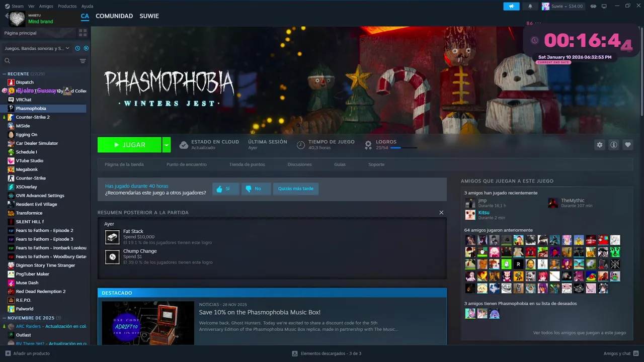Close the post-game summary panel

pos(441,213)
